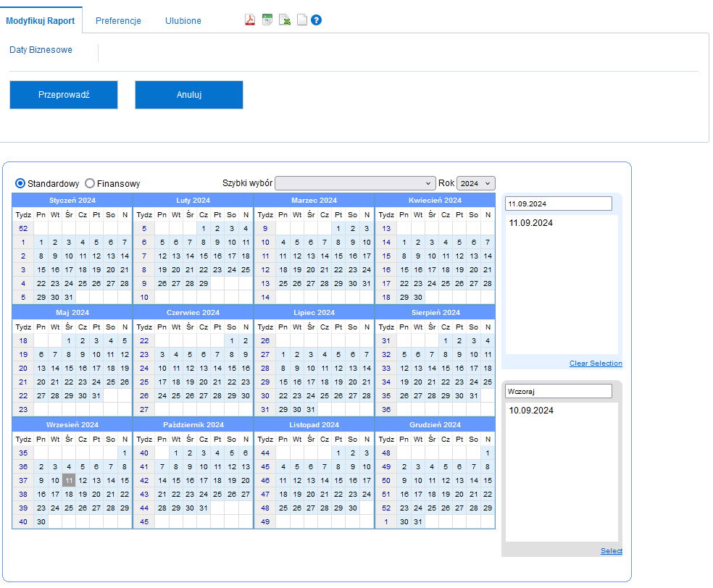Image resolution: width=713 pixels, height=588 pixels.
Task: Choose the Finansowy calendar option
Action: (x=90, y=183)
